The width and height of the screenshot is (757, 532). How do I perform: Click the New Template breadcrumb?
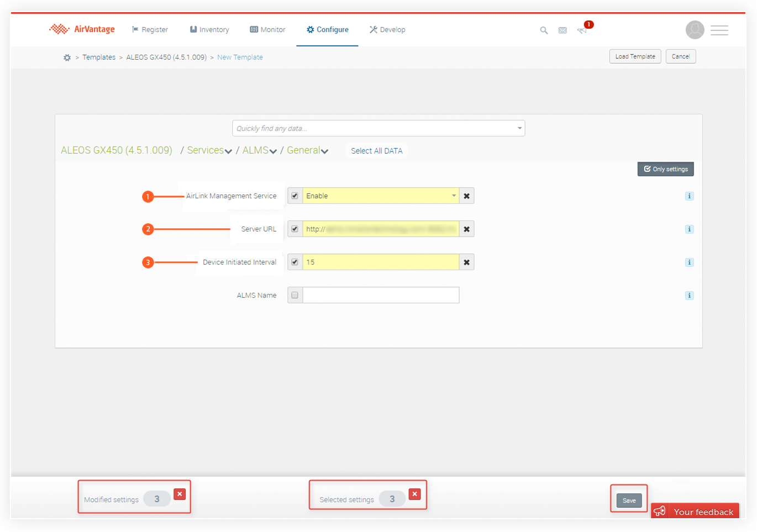click(x=240, y=57)
